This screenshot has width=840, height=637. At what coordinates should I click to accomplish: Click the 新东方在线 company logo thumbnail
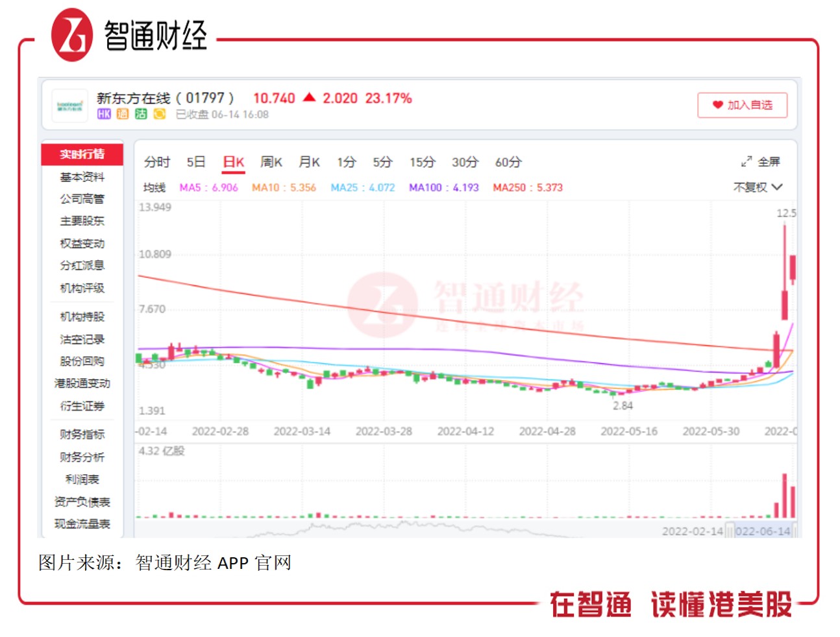pos(69,106)
